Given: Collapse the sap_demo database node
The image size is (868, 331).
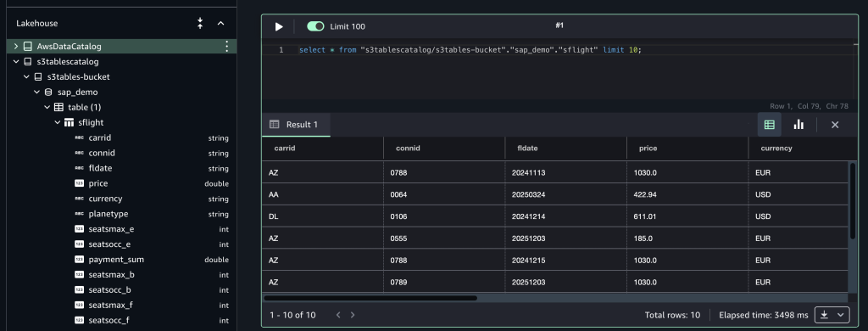Looking at the screenshot, I should (x=37, y=92).
